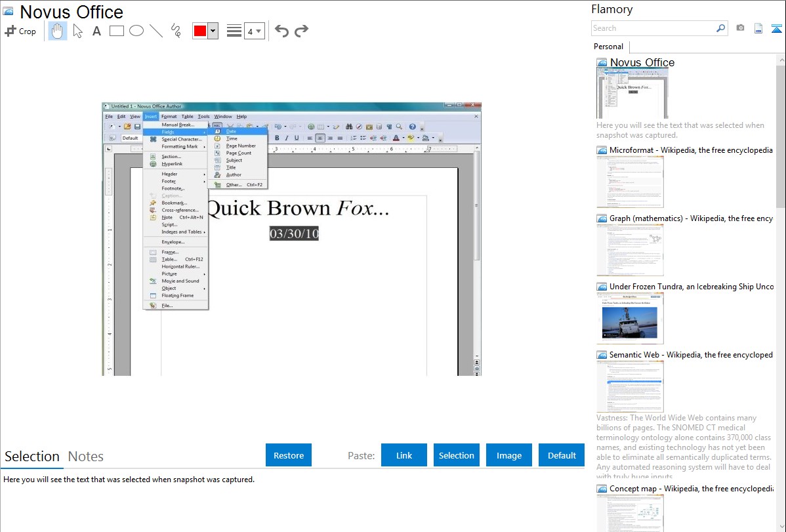Click the Flamory heading text
This screenshot has width=786, height=532.
click(611, 10)
